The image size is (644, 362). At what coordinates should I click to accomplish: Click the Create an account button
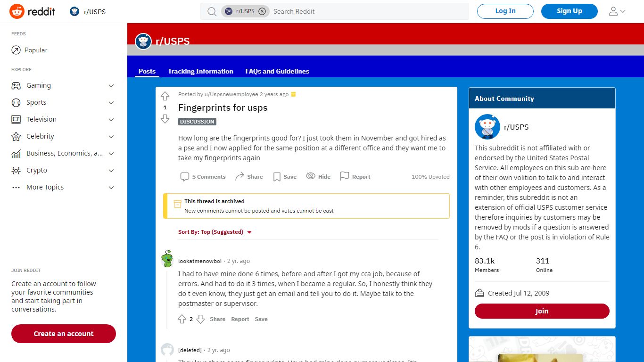tap(64, 334)
